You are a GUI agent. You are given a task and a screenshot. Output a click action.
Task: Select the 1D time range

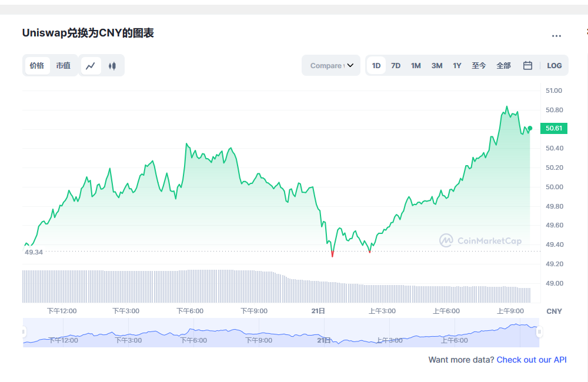click(376, 66)
